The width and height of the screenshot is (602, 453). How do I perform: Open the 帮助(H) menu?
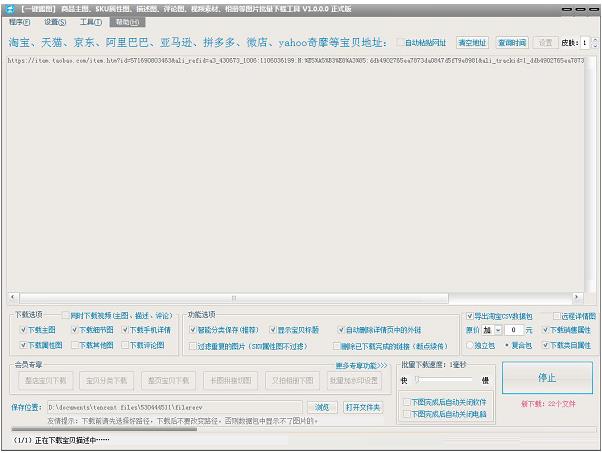[127, 21]
